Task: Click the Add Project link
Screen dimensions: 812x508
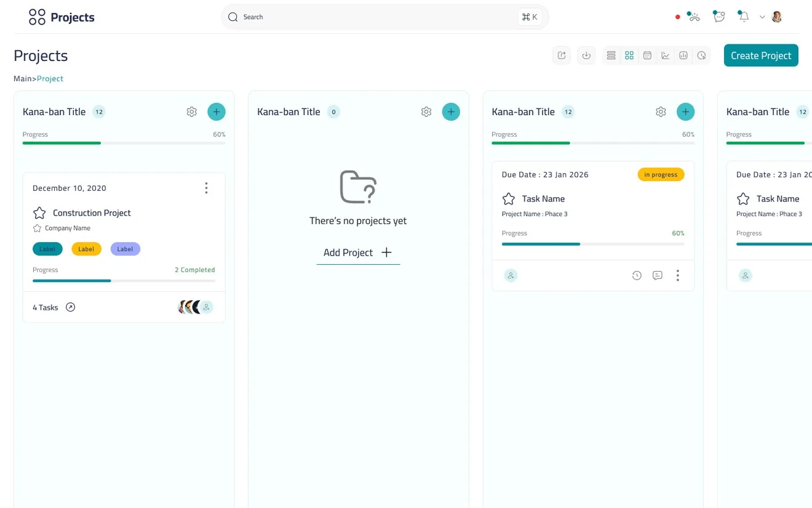Action: 358,252
